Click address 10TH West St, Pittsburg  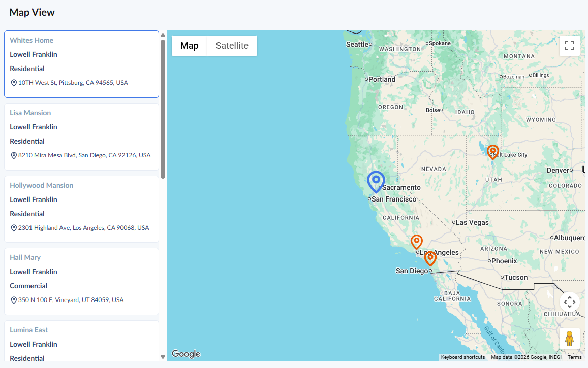pos(73,83)
